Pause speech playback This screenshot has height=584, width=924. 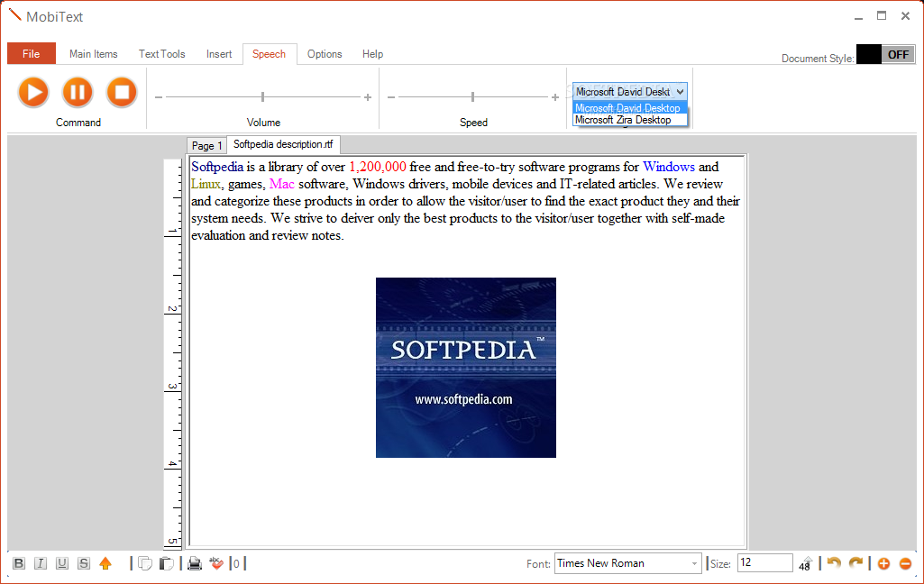(x=78, y=93)
